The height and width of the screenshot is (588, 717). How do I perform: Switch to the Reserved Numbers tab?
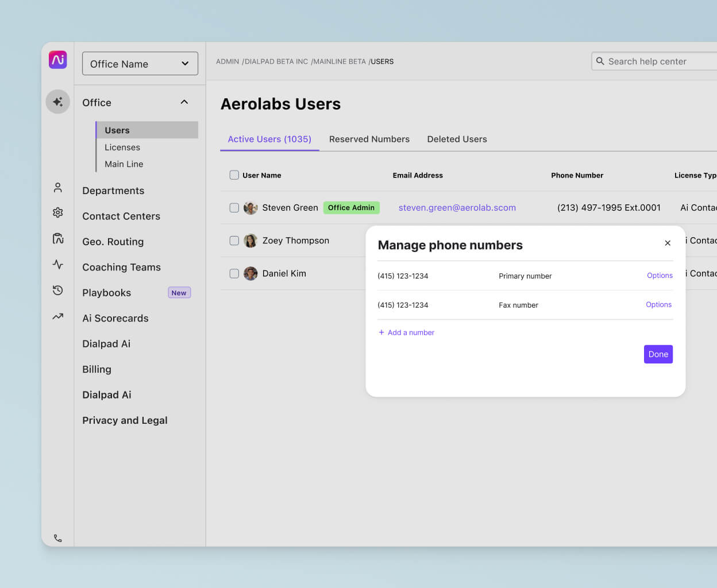point(369,139)
